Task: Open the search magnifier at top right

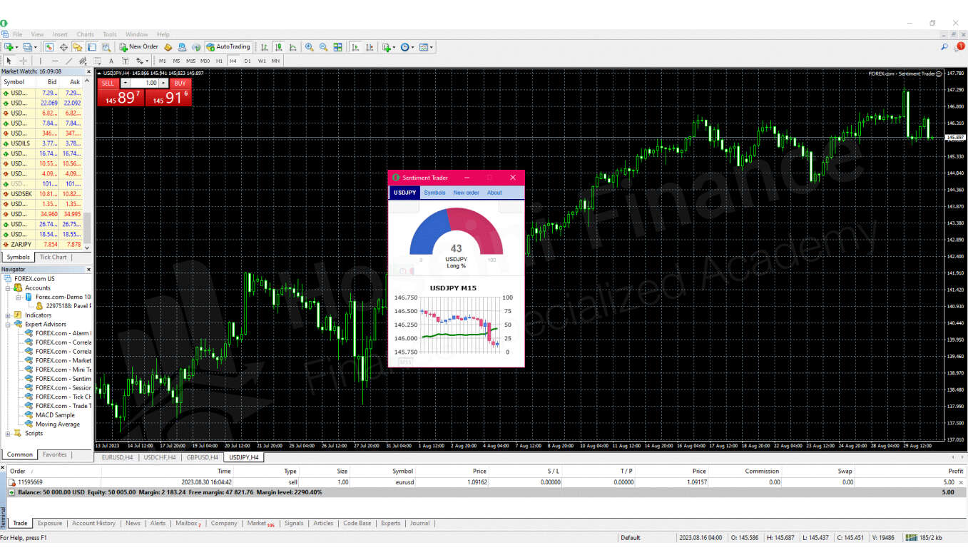Action: 944,47
